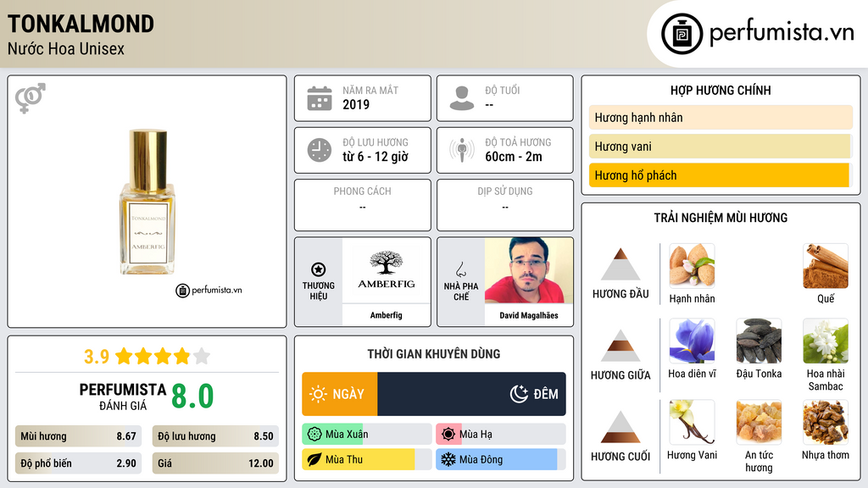Click the David Magalhães name link
Screen dimensions: 868x488
(x=529, y=315)
